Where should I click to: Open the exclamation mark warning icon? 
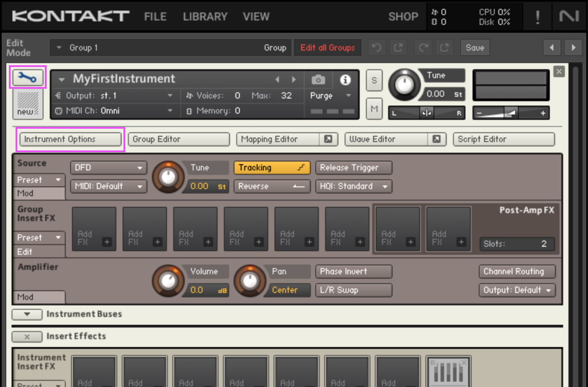[x=538, y=17]
